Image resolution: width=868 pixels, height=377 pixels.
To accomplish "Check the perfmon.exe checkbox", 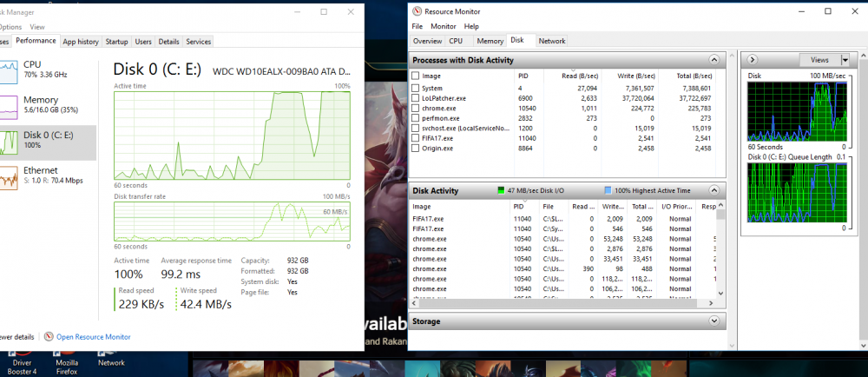I will (x=416, y=118).
